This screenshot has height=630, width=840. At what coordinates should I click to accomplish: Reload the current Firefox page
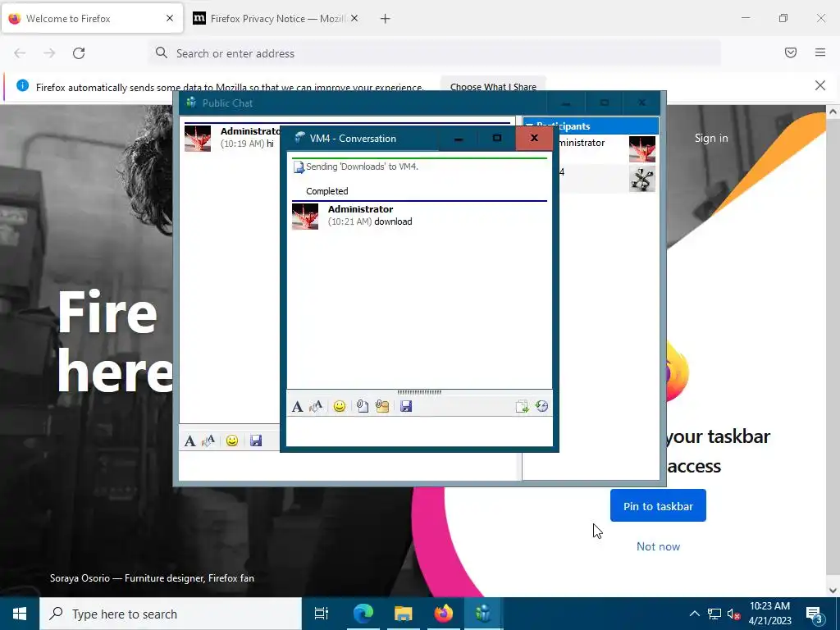coord(79,53)
